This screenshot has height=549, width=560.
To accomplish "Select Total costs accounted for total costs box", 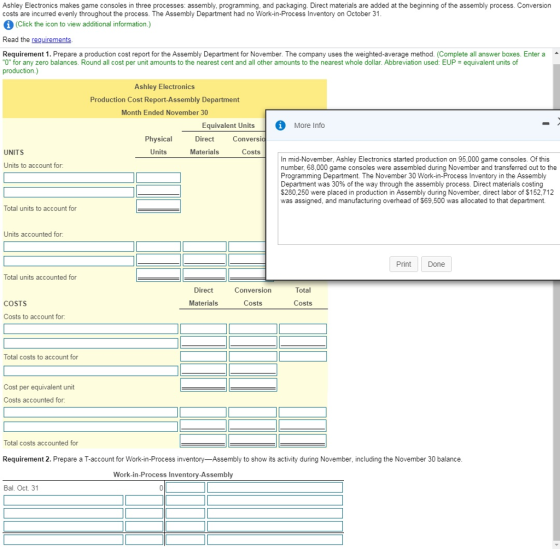I will coord(303,441).
